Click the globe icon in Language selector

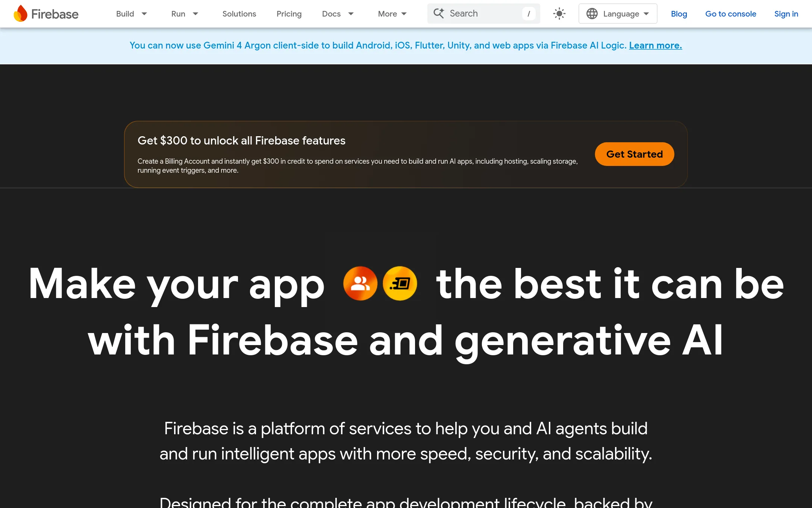pos(592,14)
